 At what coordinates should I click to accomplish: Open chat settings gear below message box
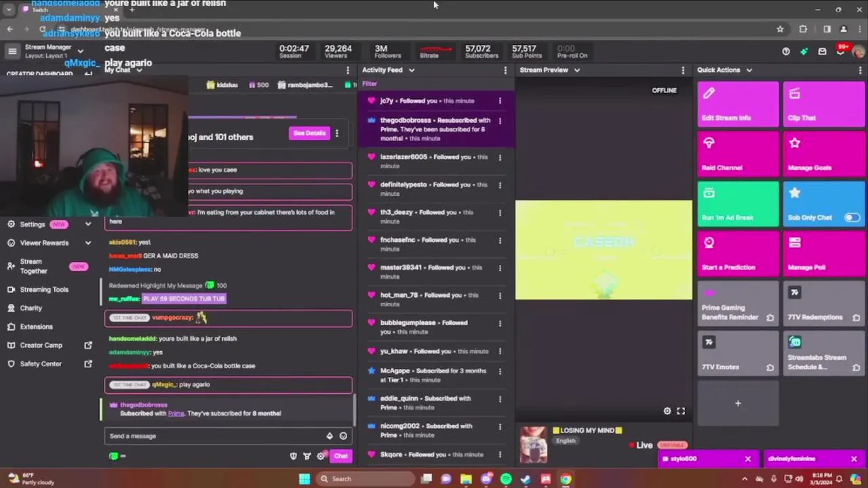[x=321, y=456]
